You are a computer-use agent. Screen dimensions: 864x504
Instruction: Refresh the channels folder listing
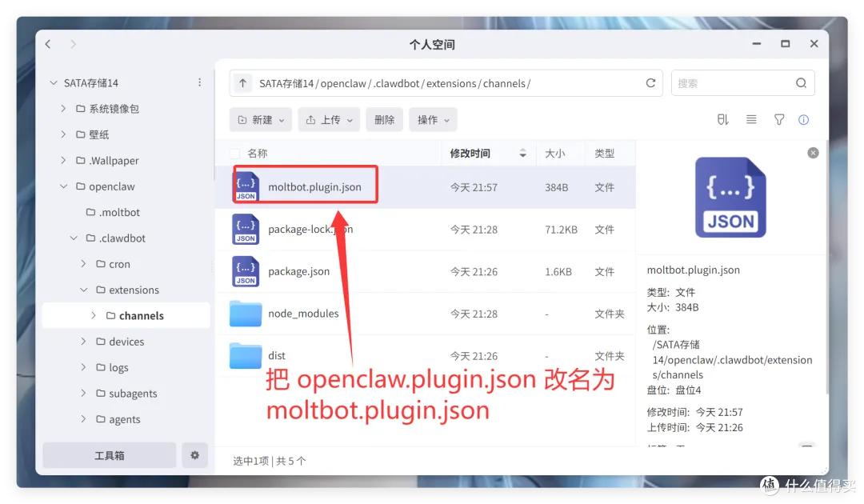click(x=650, y=83)
